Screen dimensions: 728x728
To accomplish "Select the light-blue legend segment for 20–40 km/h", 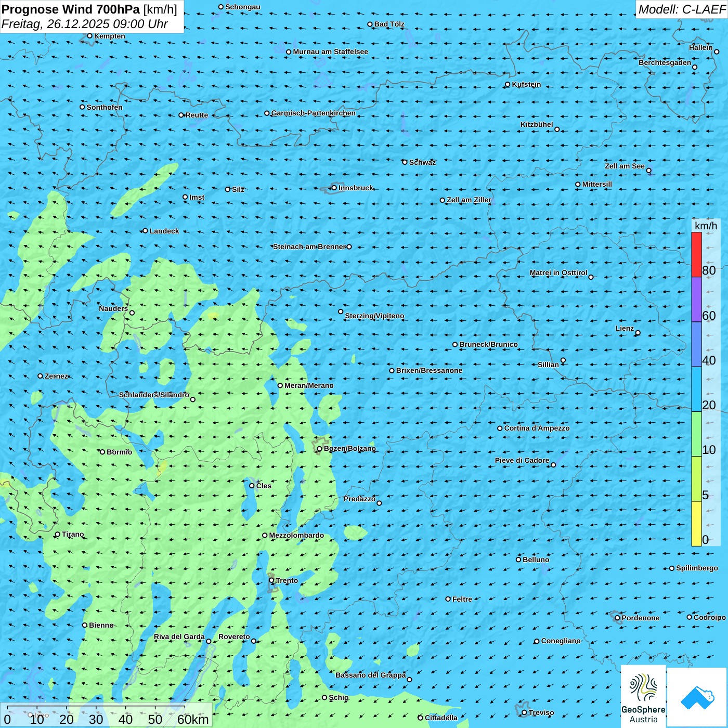I will coord(696,389).
